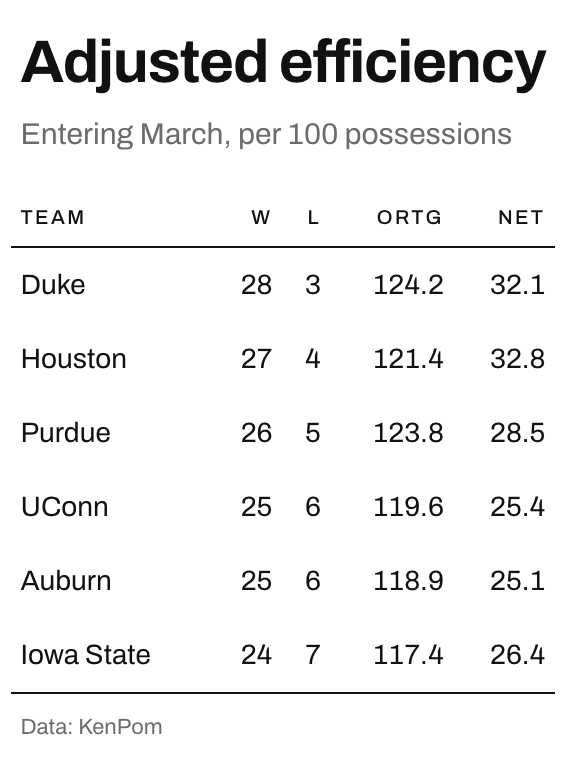Select the W column header
Viewport: 564px width, 768px height.
click(x=261, y=217)
